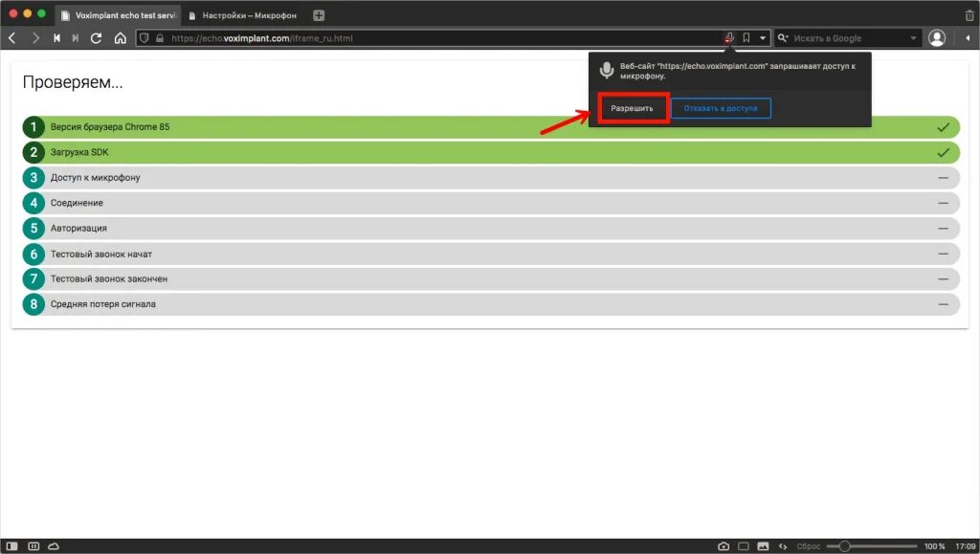Click the step 1 number circle
The width and height of the screenshot is (980, 554).
click(x=33, y=127)
